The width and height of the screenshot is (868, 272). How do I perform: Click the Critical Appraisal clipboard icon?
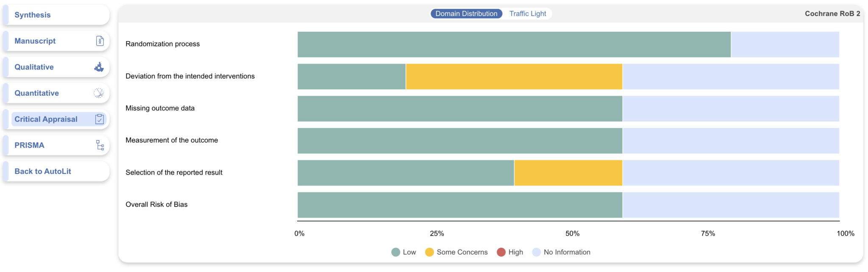pos(100,119)
